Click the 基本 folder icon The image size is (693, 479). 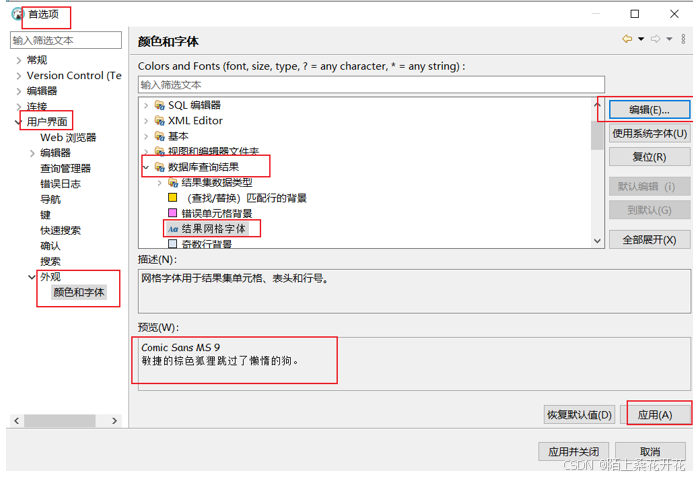pos(160,136)
